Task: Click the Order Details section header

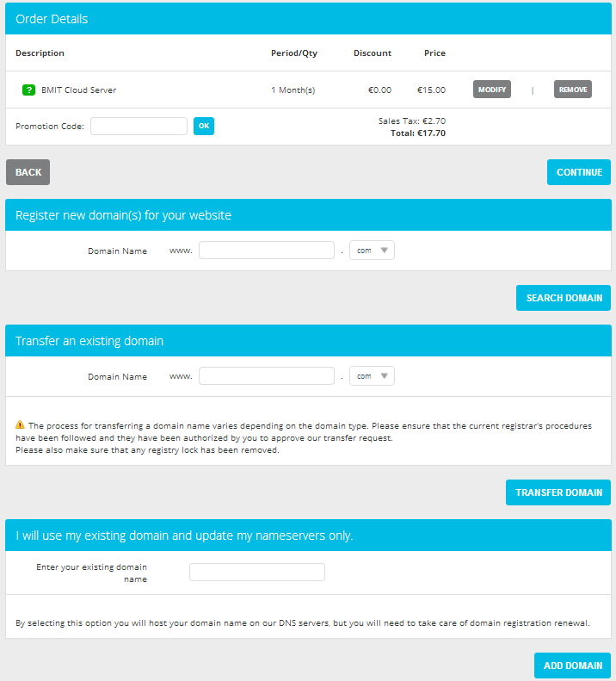Action: (308, 19)
